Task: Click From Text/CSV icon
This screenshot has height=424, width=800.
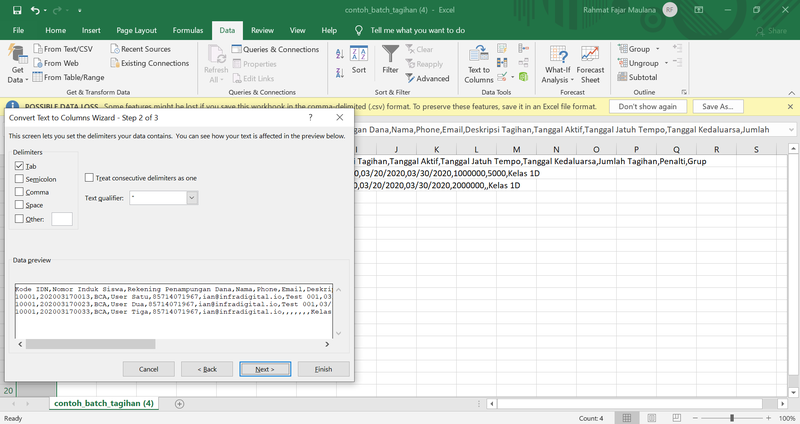Action: pos(38,49)
